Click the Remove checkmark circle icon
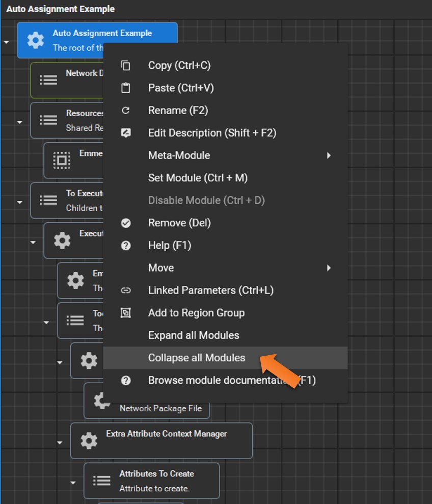 pyautogui.click(x=126, y=223)
